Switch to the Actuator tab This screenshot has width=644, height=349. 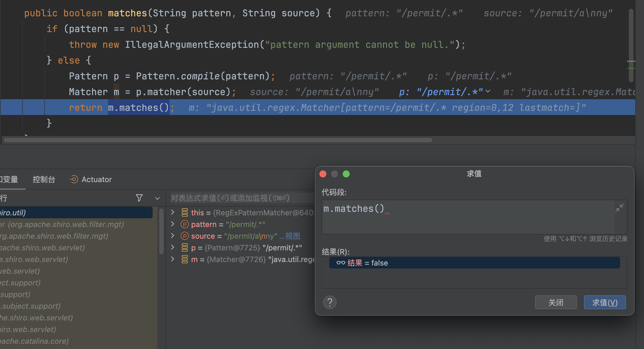coord(96,179)
